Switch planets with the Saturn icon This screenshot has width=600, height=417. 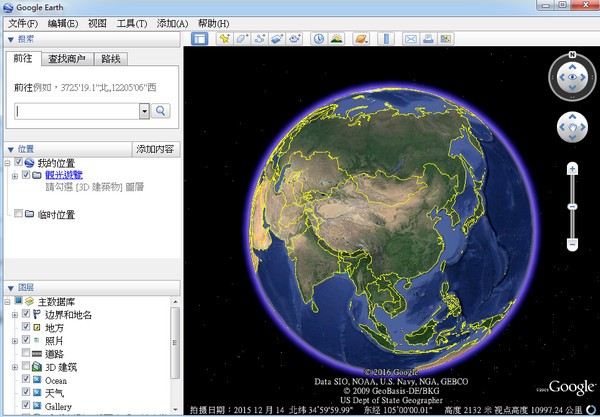(360, 39)
